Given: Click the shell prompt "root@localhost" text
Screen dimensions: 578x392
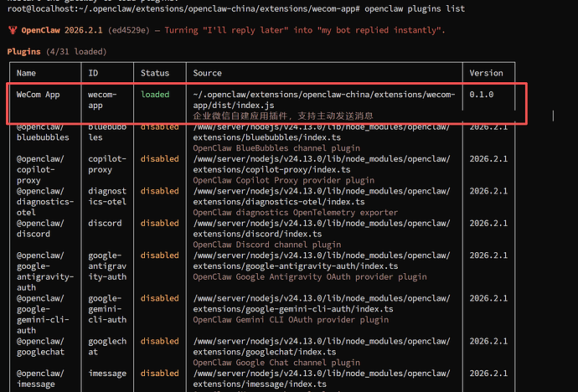Looking at the screenshot, I should tap(43, 8).
